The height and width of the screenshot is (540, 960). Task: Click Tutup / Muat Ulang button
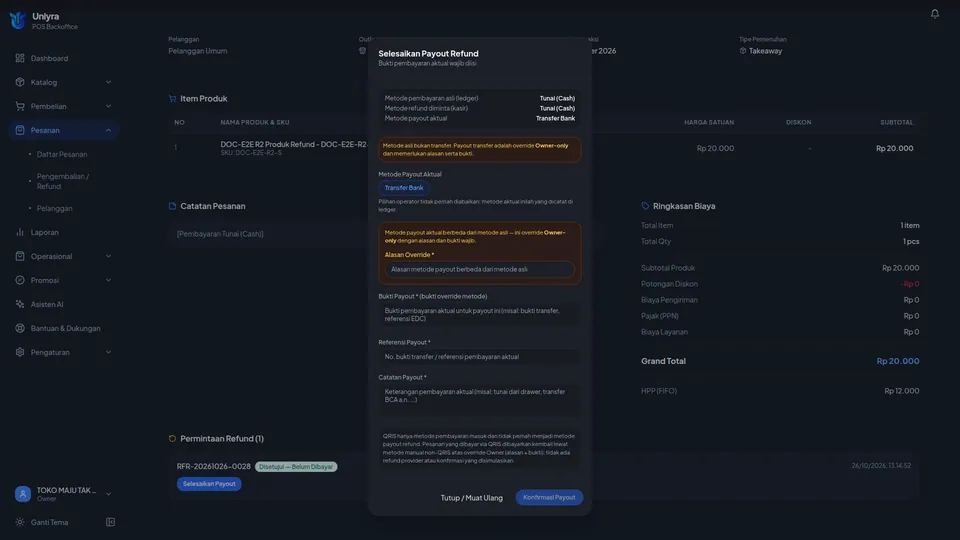(x=471, y=498)
